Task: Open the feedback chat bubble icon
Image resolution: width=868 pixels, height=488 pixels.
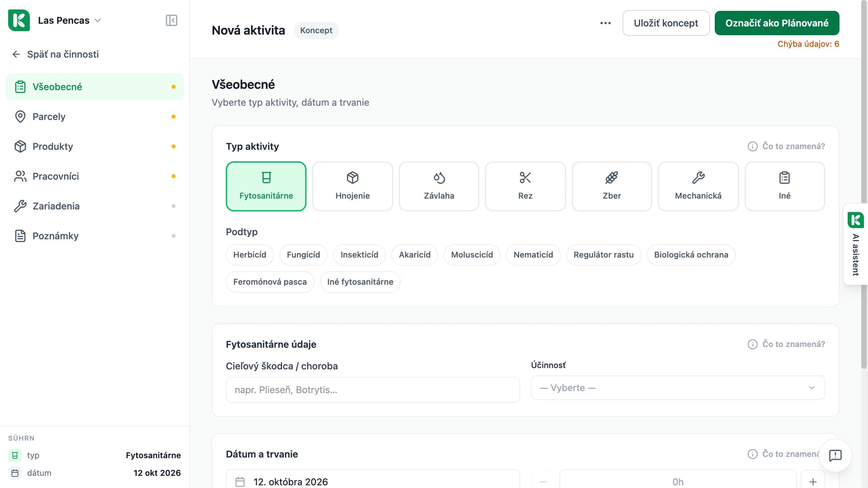Action: [x=835, y=455]
